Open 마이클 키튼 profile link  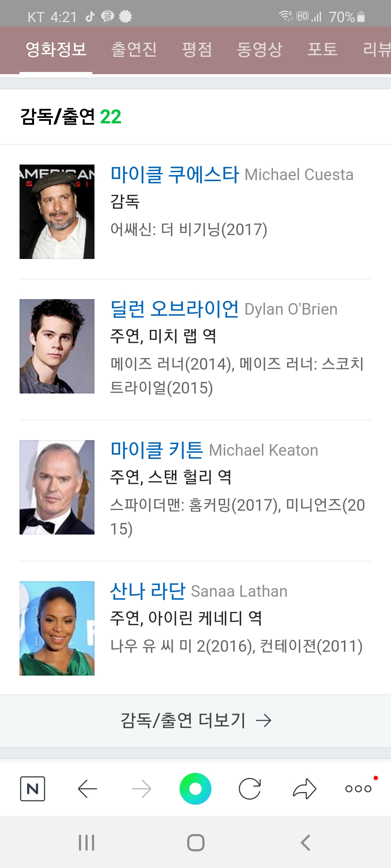[157, 450]
